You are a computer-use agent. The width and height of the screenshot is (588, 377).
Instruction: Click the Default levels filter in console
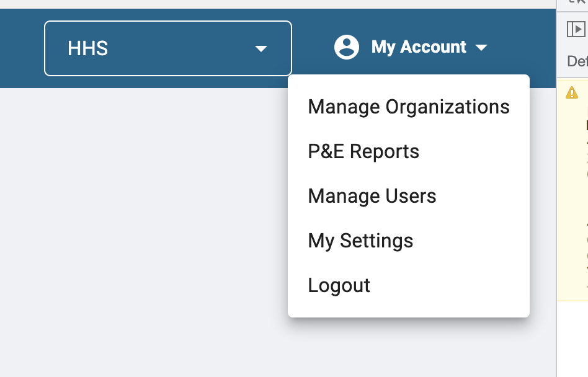click(578, 61)
